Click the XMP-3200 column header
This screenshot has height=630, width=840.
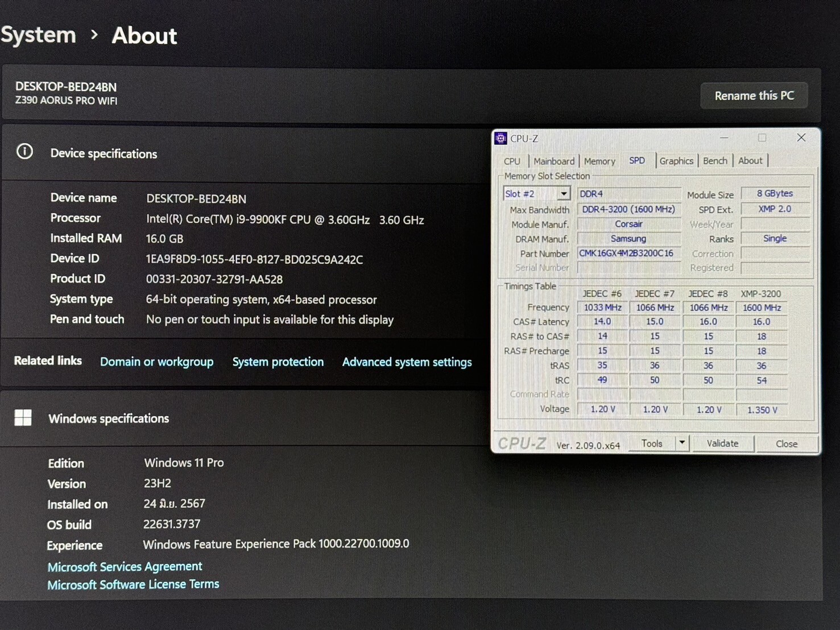click(x=761, y=294)
